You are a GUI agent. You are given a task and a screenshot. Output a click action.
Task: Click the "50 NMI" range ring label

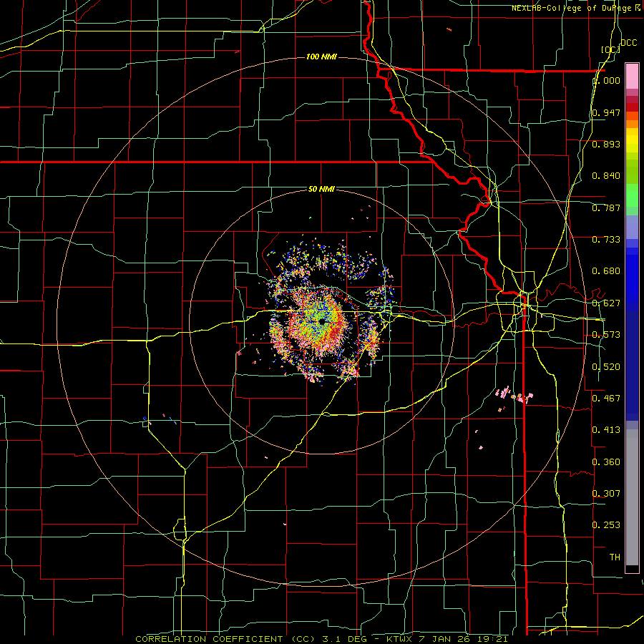tap(321, 189)
